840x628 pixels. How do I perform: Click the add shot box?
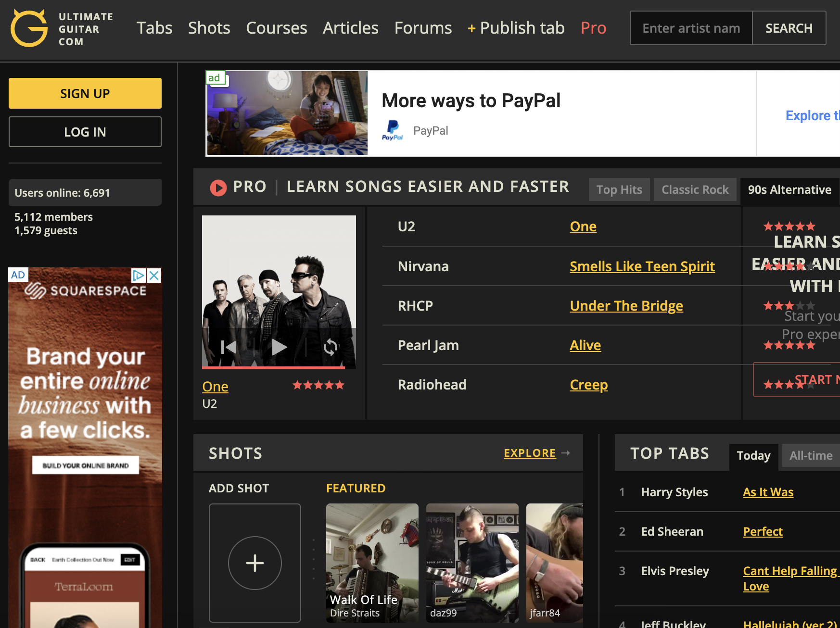coord(255,563)
